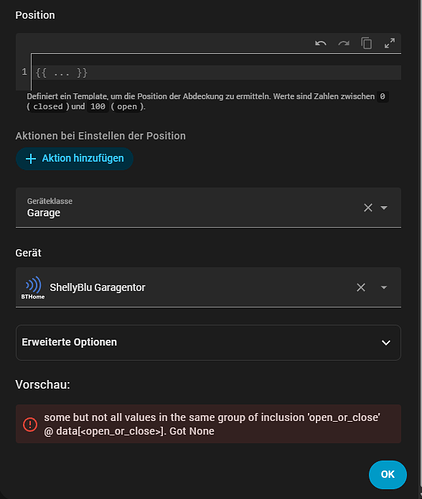Expand Position editor to fullscreen
The height and width of the screenshot is (499, 422).
[x=389, y=43]
